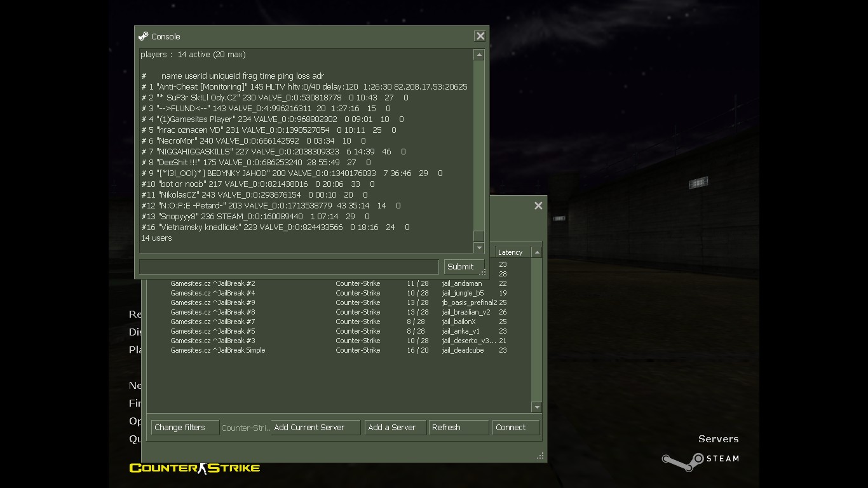Click the server browser resize grip
This screenshot has width=868, height=488.
click(x=541, y=456)
